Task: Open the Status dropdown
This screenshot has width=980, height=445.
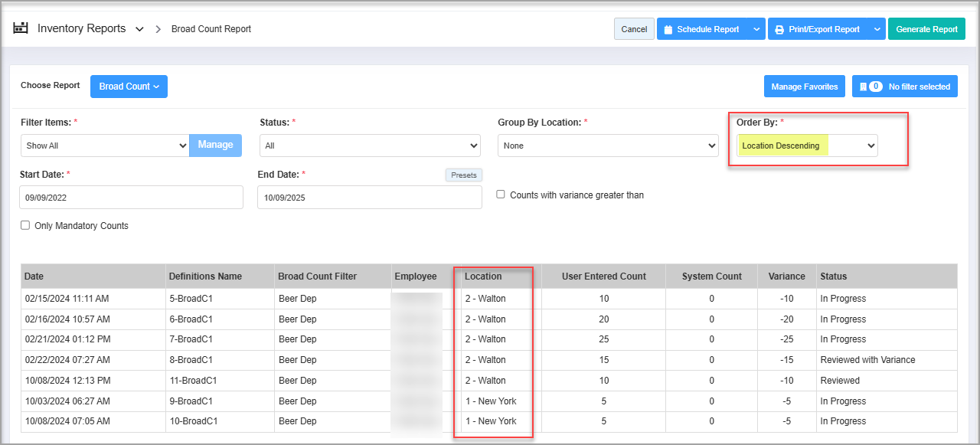Action: 370,146
